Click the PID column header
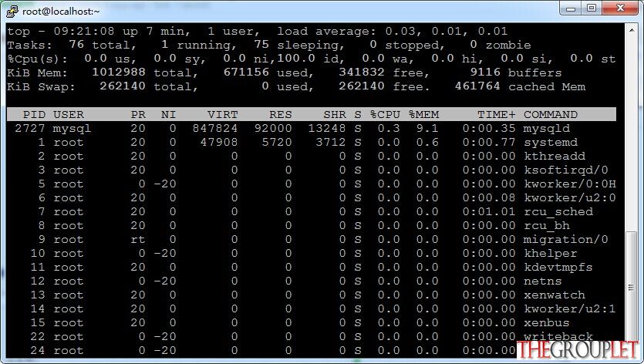 pyautogui.click(x=34, y=114)
